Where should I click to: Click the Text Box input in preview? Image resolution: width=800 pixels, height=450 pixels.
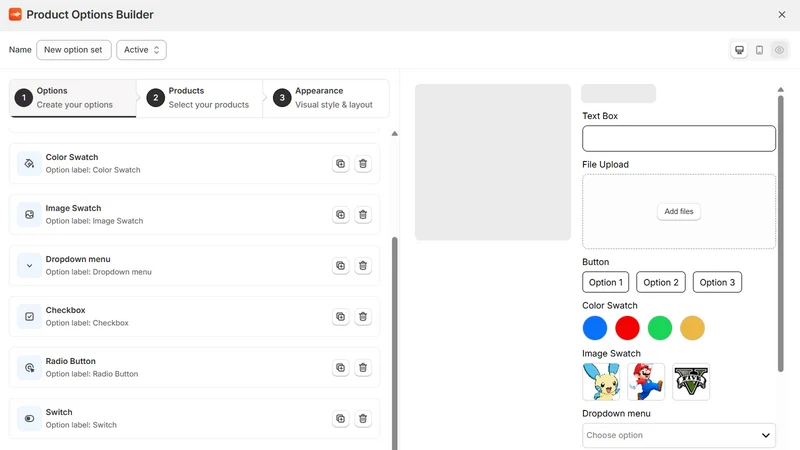click(x=679, y=138)
